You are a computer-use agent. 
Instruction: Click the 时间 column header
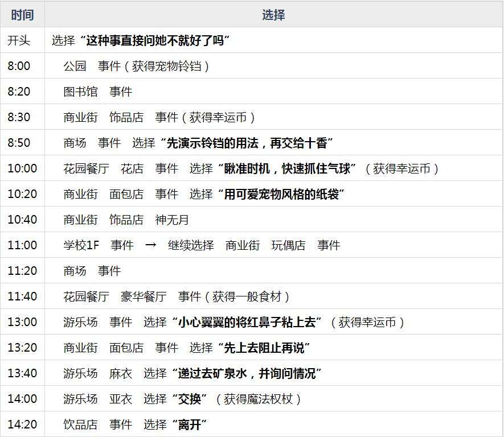coord(22,15)
